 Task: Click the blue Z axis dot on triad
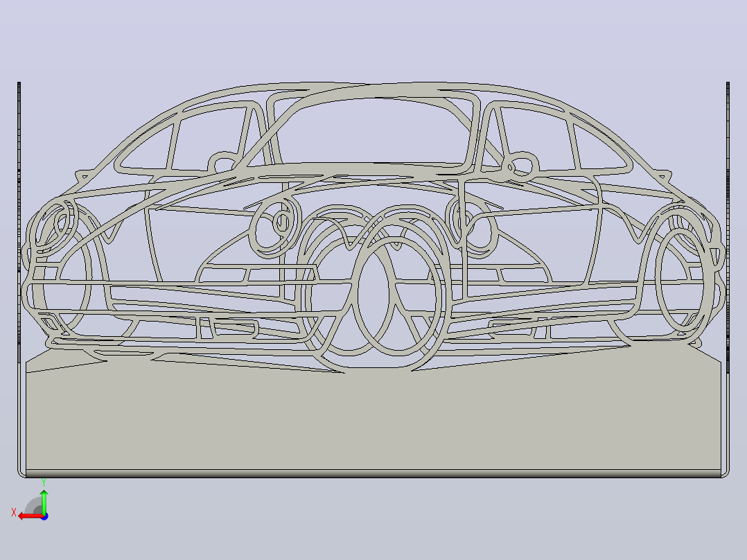(44, 516)
